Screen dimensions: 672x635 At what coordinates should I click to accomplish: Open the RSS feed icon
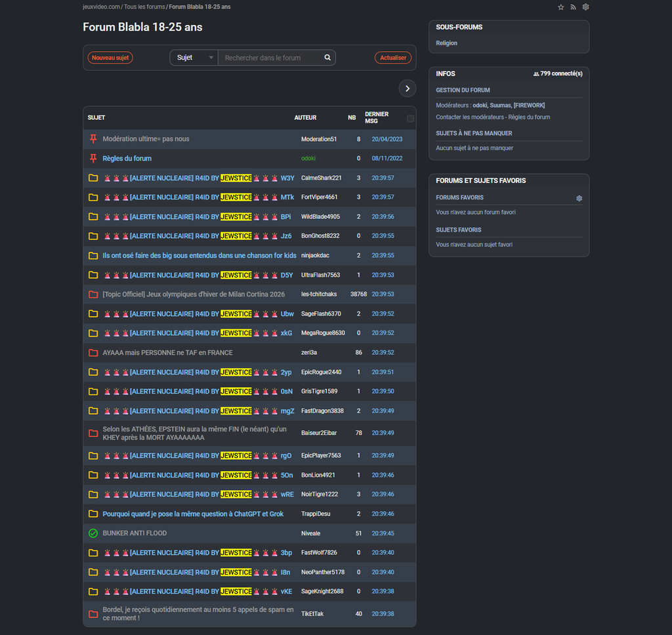pyautogui.click(x=573, y=7)
